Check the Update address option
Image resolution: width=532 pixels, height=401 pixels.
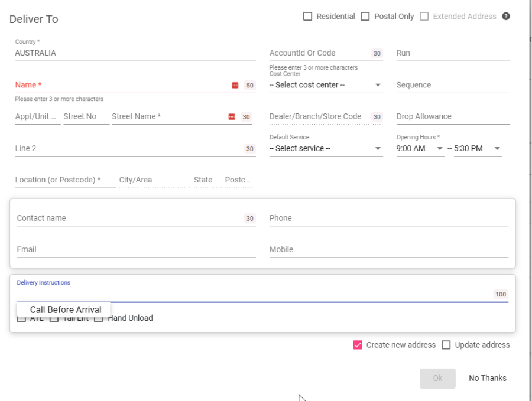tap(446, 345)
